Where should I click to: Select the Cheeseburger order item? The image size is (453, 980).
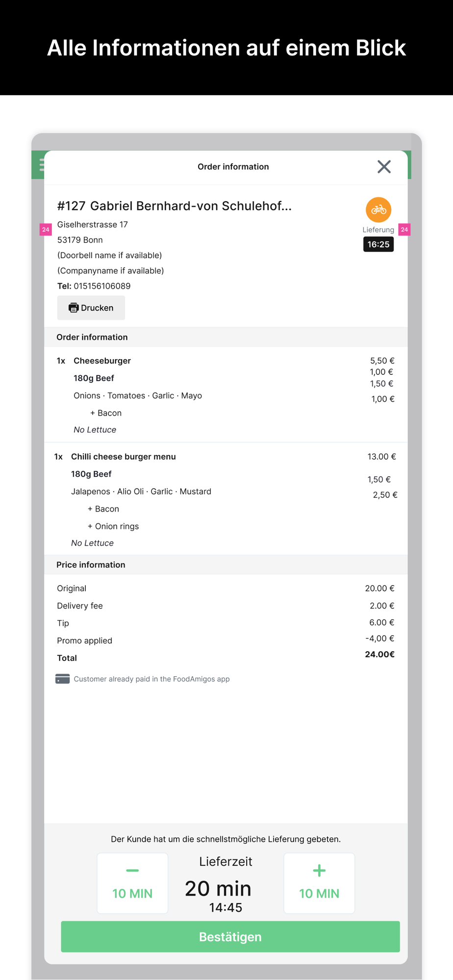click(x=102, y=361)
